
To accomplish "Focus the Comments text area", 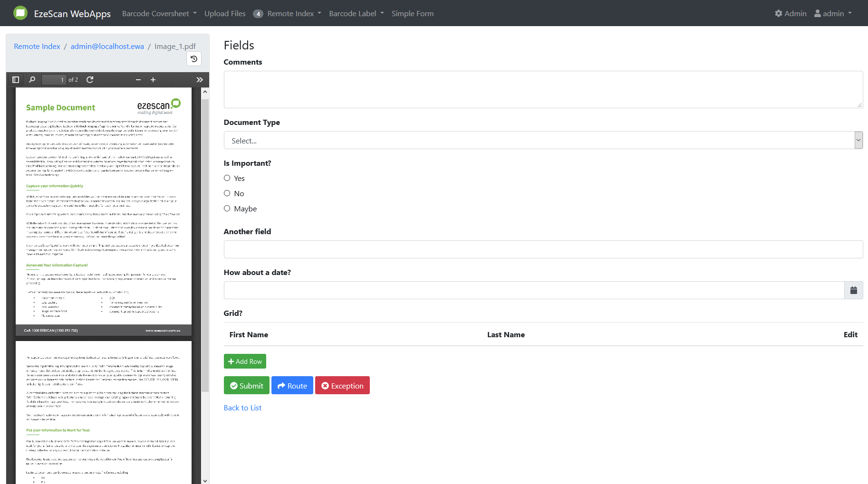I will 543,89.
